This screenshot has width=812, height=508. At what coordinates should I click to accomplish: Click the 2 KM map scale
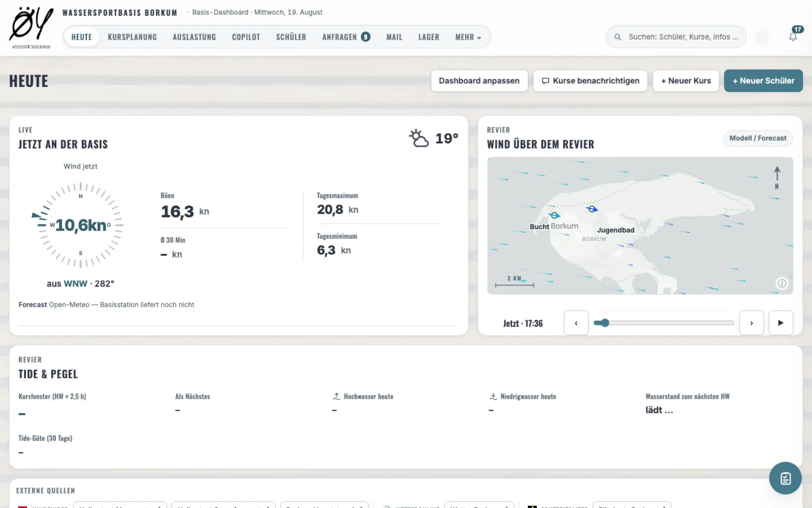(515, 282)
